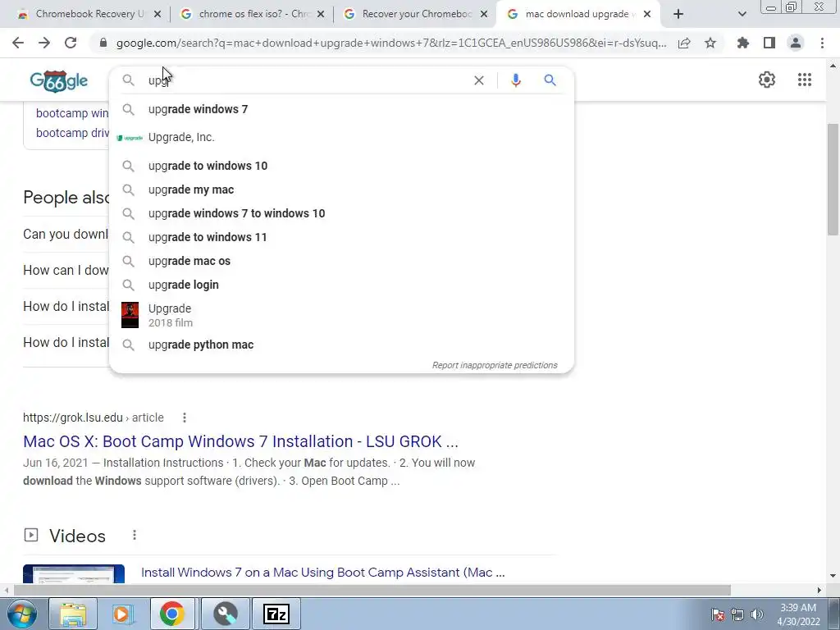This screenshot has width=840, height=630.
Task: Submit search with blue magnifier icon
Action: pyautogui.click(x=550, y=80)
